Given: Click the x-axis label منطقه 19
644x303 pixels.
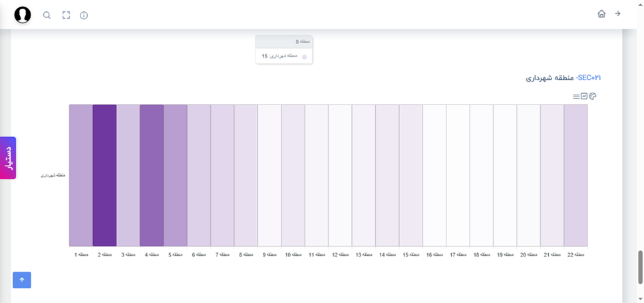Looking at the screenshot, I should 505,255.
